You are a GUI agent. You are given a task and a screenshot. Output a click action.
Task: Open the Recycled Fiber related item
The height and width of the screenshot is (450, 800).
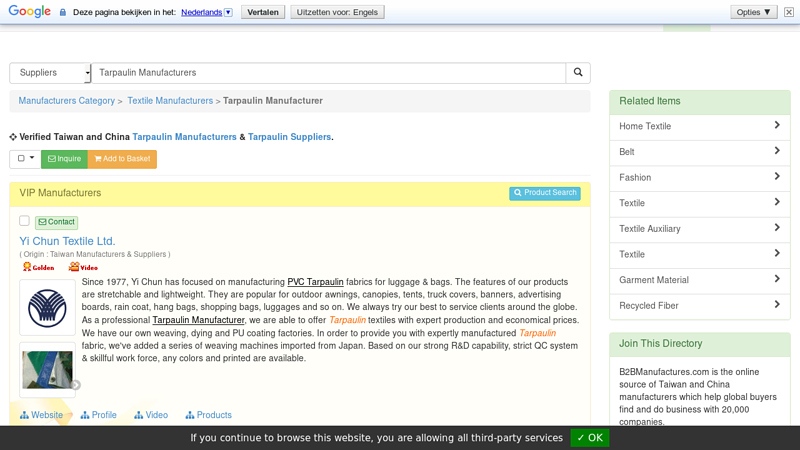[649, 306]
